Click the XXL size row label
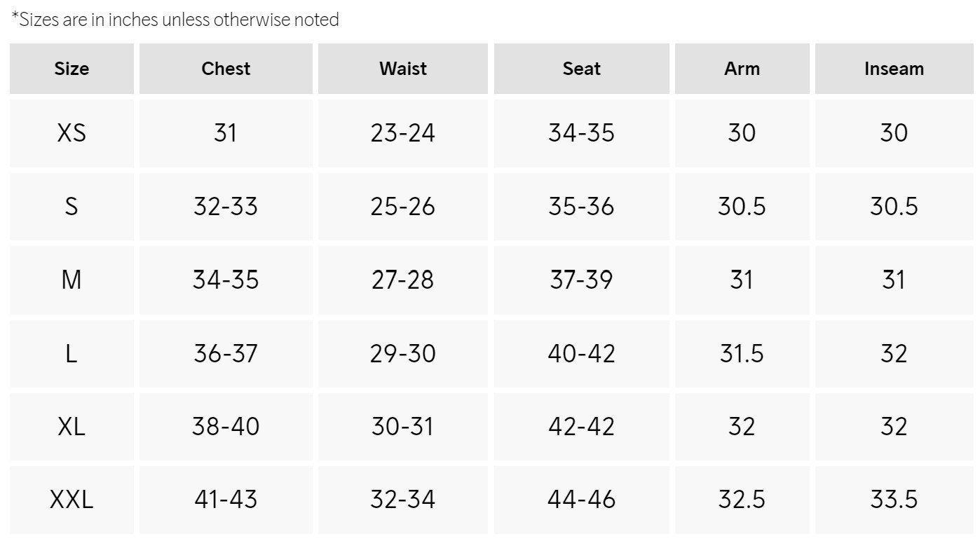 point(72,500)
